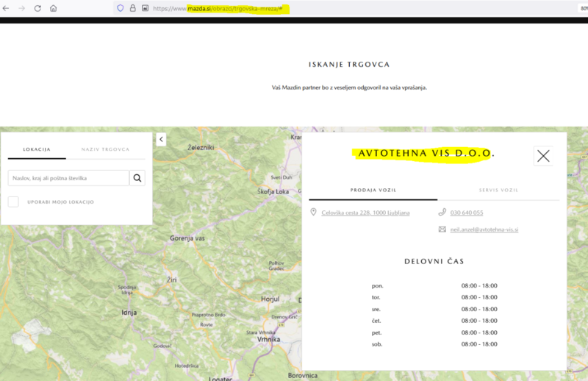Click the padlock site security icon
The image size is (588, 381).
click(x=132, y=8)
